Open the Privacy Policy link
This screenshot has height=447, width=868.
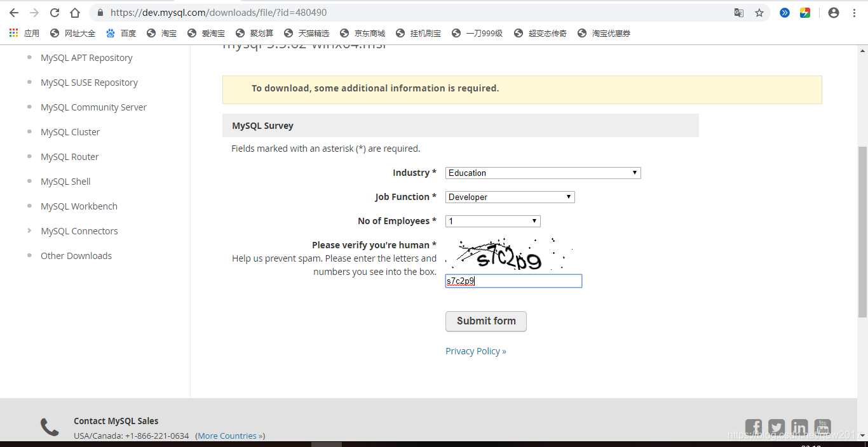tap(476, 351)
